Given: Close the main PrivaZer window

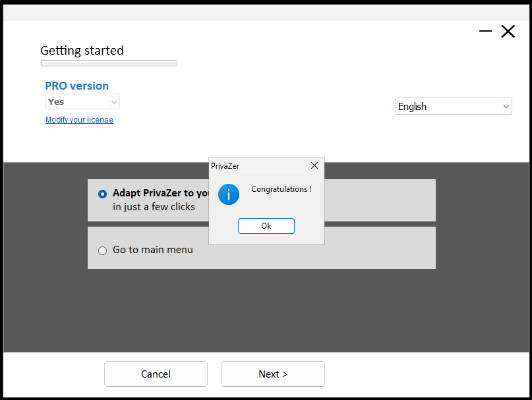Looking at the screenshot, I should pyautogui.click(x=508, y=31).
